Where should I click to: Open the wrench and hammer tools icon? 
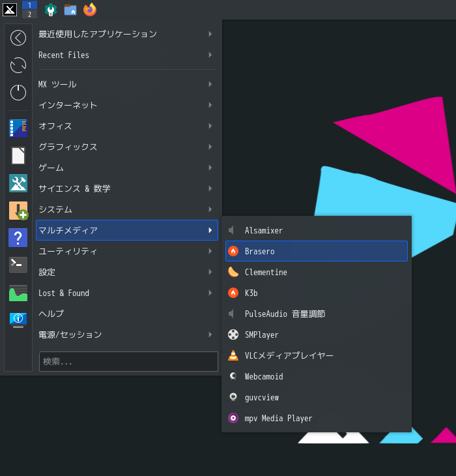pos(18,183)
